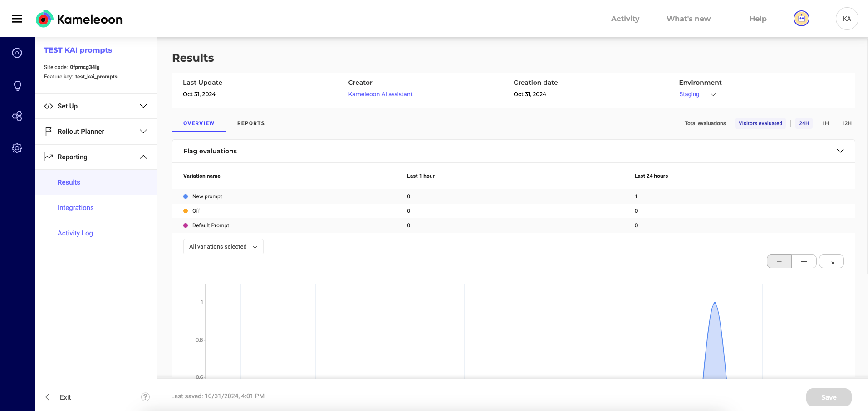
Task: Open the target icon in left sidebar
Action: pyautogui.click(x=17, y=53)
